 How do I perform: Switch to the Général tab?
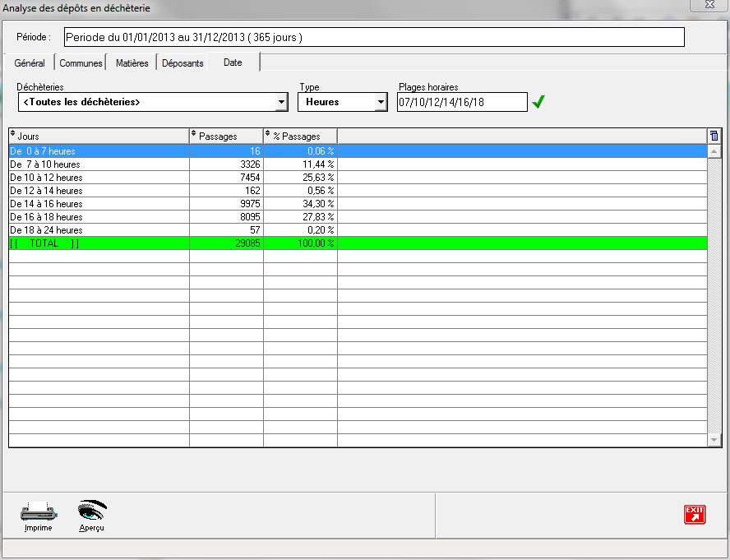coord(30,63)
